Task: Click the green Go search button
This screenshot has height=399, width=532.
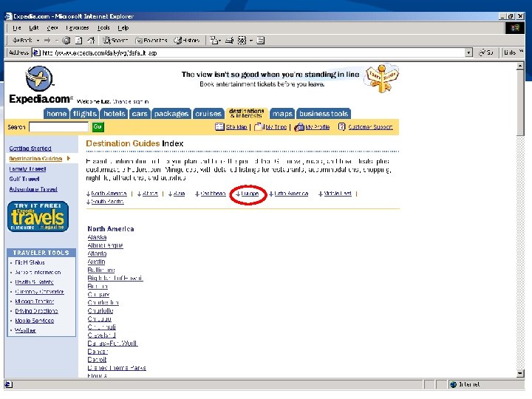Action: click(x=98, y=127)
